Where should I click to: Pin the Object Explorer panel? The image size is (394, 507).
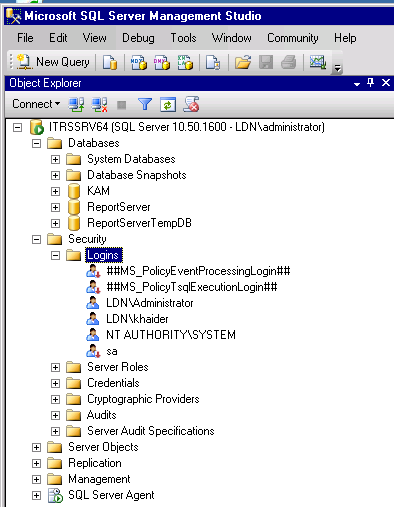click(x=370, y=82)
